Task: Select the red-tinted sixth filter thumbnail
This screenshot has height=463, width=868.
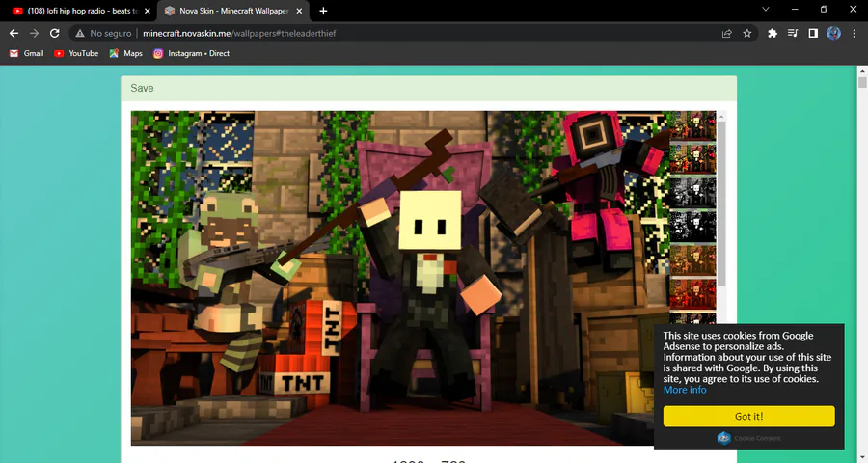Action: coord(692,294)
